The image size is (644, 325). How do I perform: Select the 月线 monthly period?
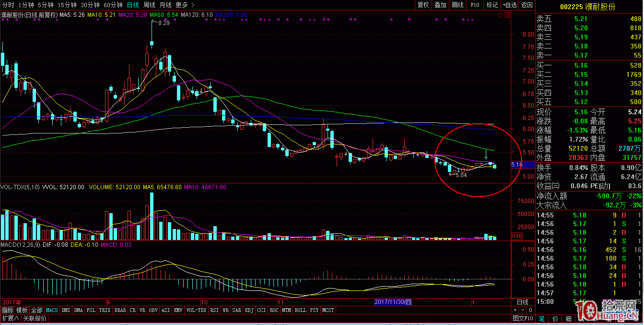tap(165, 5)
